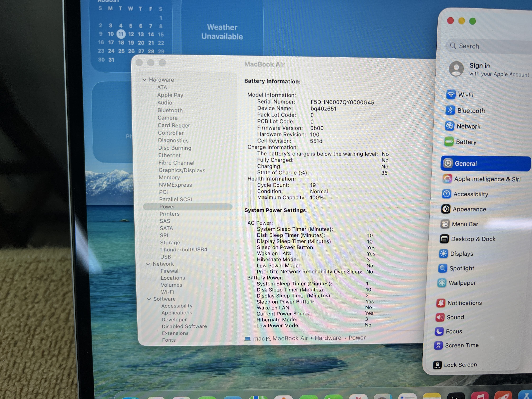Select Thunderbolt/USB4 in the Hardware list
The height and width of the screenshot is (399, 532).
point(184,250)
